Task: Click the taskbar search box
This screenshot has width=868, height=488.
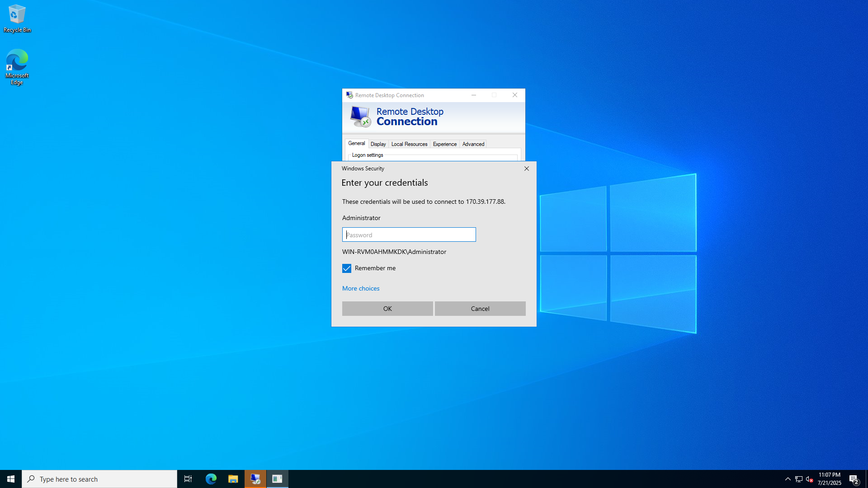Action: pos(99,479)
